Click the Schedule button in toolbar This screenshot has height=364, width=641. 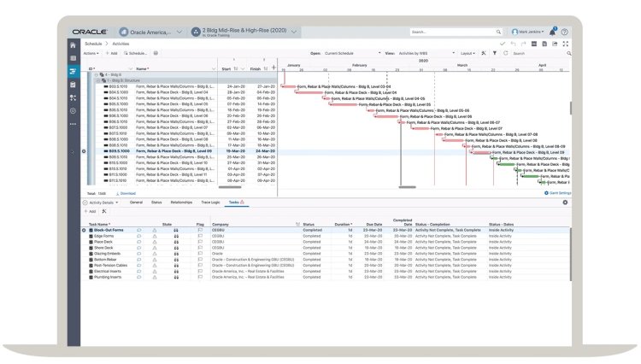(x=135, y=53)
